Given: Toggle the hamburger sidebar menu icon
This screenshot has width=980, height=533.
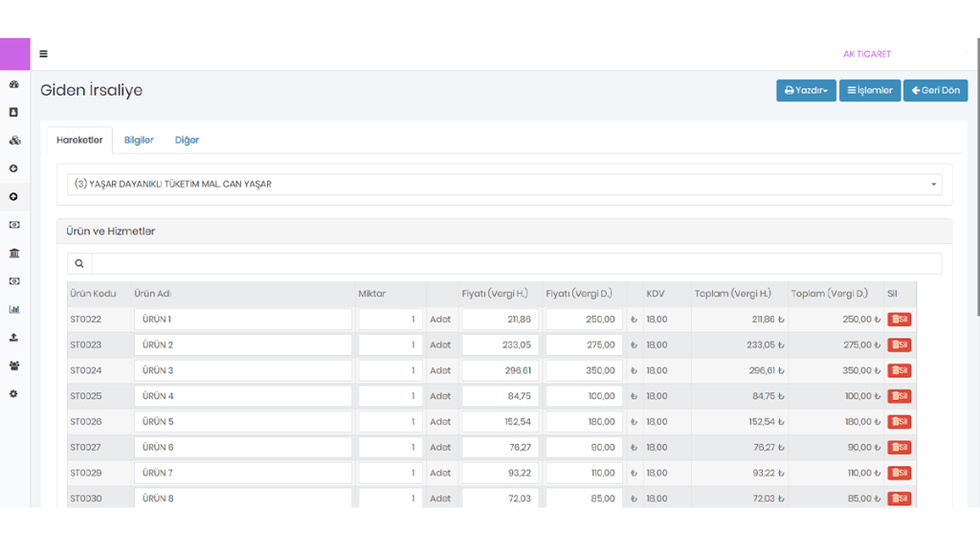Looking at the screenshot, I should pyautogui.click(x=43, y=54).
